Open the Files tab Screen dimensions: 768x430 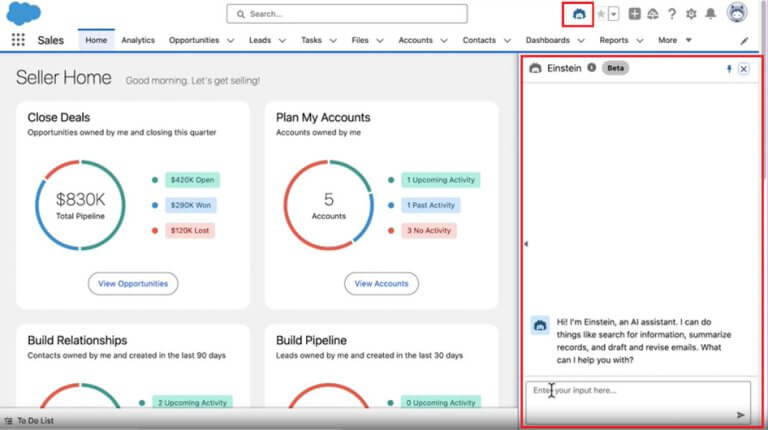coord(360,40)
